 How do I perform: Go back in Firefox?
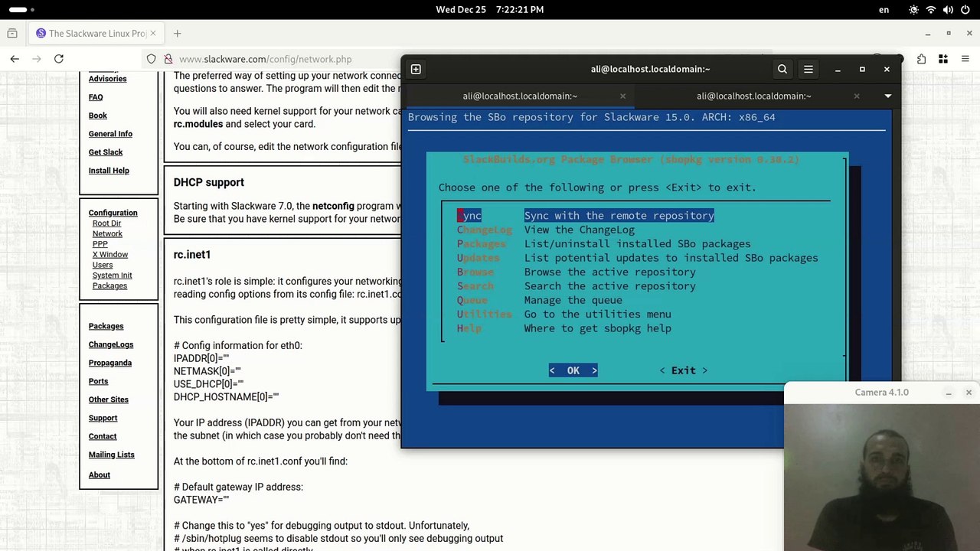[x=15, y=59]
